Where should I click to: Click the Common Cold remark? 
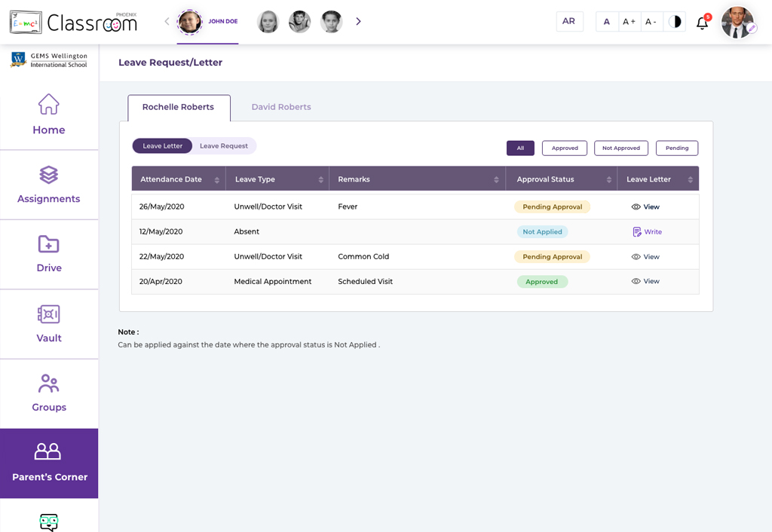point(363,257)
